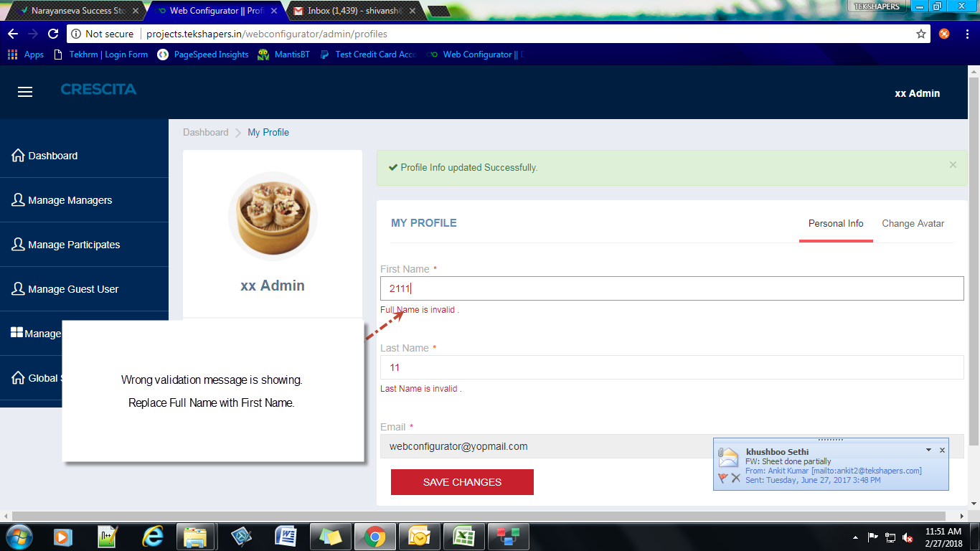The image size is (980, 551).
Task: Close the Gmail Inbox tab
Action: [x=413, y=11]
